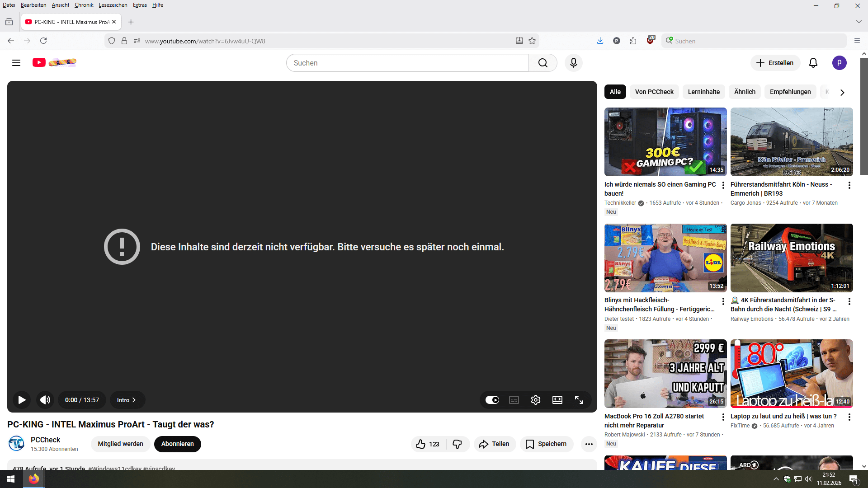Open the three-dot menu on the MacBook Pro video

pyautogui.click(x=722, y=417)
